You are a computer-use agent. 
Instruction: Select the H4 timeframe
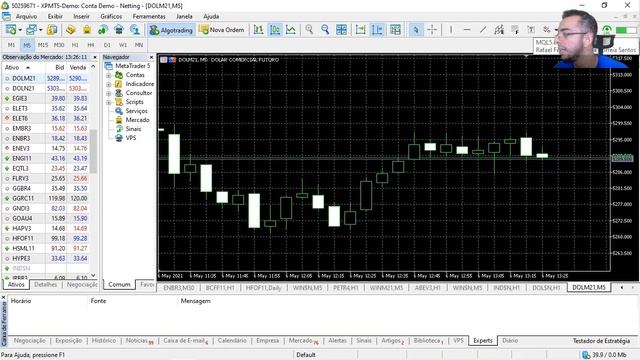pyautogui.click(x=91, y=45)
